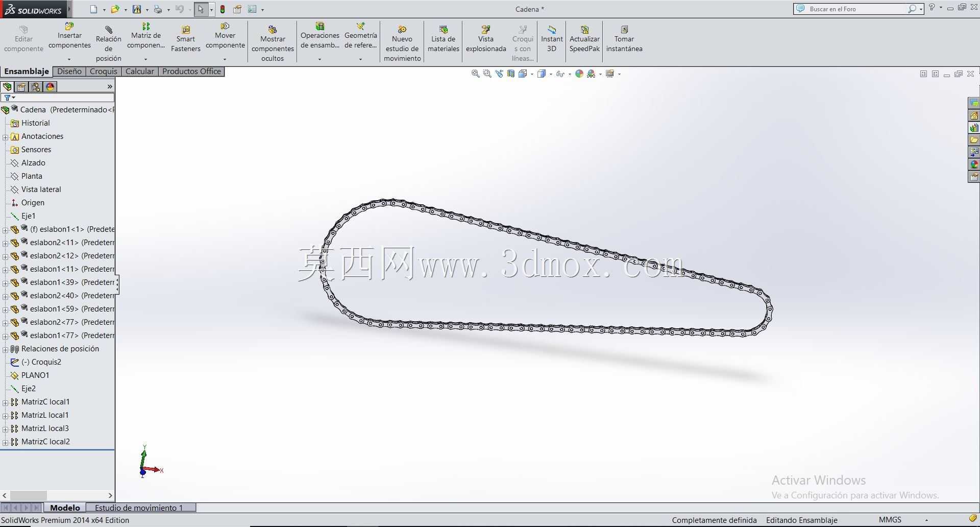Click Zoom to fit icon

tap(475, 74)
